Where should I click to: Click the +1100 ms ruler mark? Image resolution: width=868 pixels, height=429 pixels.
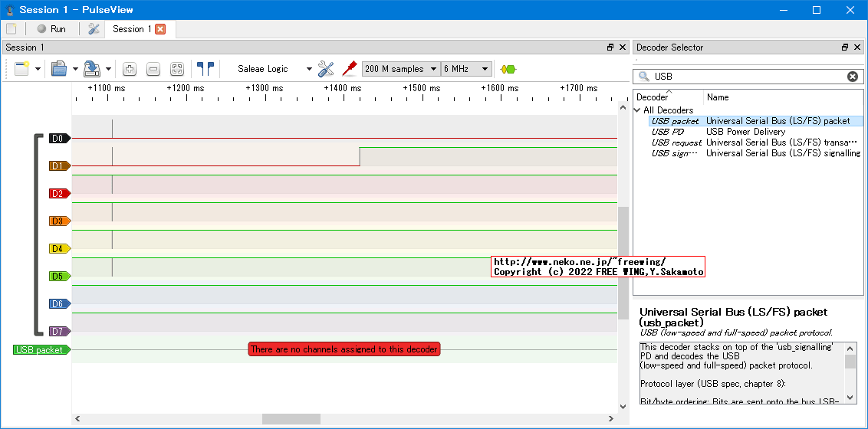pos(107,88)
